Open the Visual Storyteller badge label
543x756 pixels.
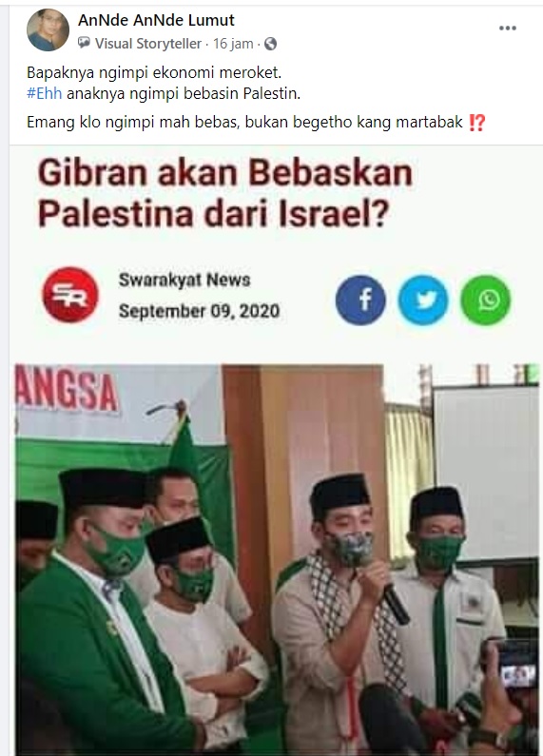[148, 44]
